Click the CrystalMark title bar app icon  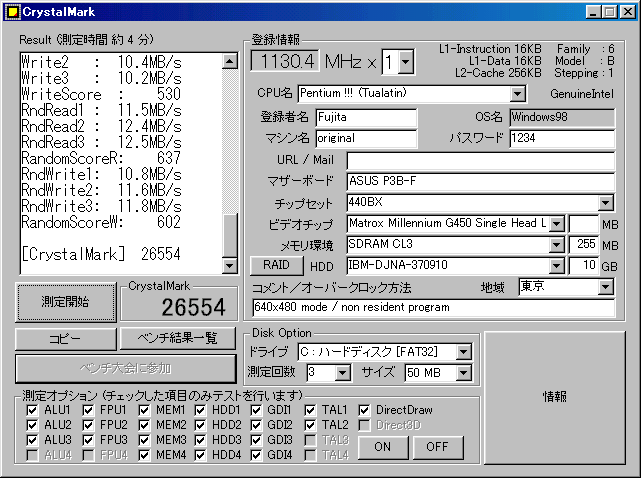12,11
